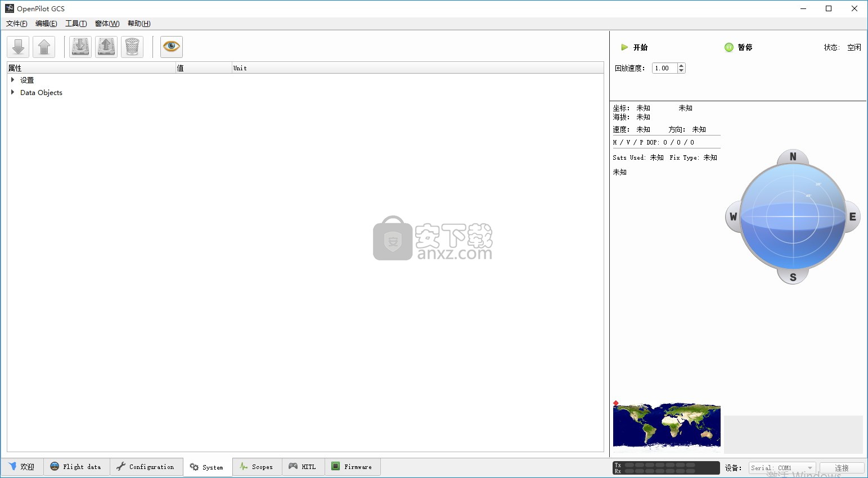Click the save-to-board upload icon
868x478 pixels.
pyautogui.click(x=106, y=47)
